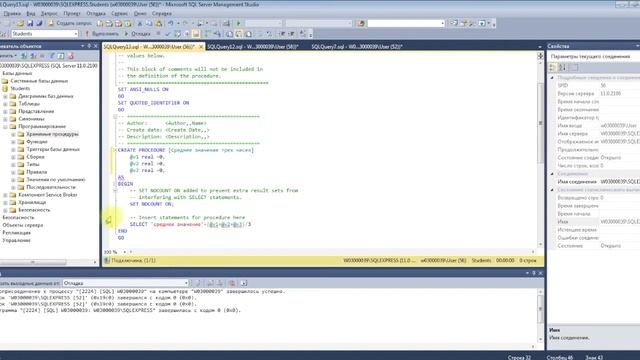Click the Increase Indent icon in query toolbar
Viewport: 640px width, 360px height.
[292, 33]
